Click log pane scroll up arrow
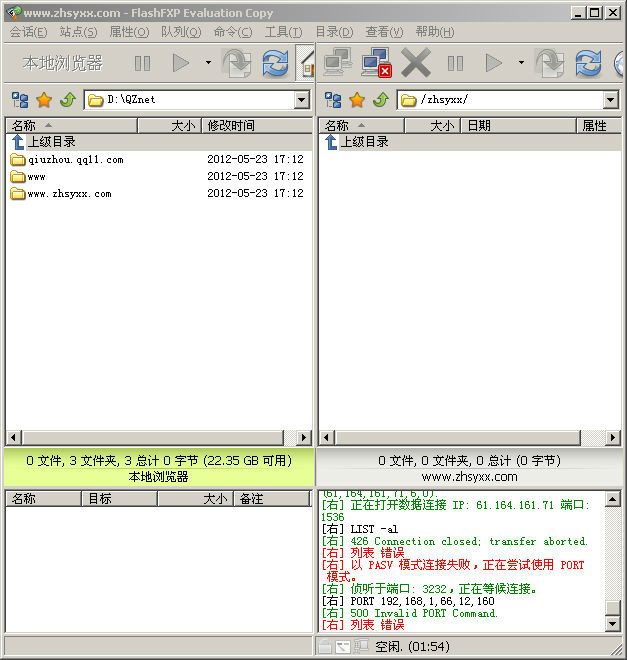 pos(613,499)
